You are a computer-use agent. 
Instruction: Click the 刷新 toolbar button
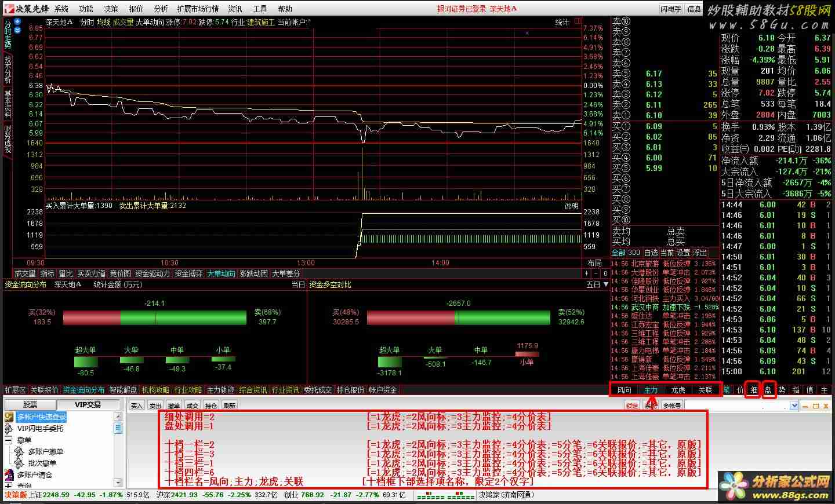pyautogui.click(x=230, y=406)
